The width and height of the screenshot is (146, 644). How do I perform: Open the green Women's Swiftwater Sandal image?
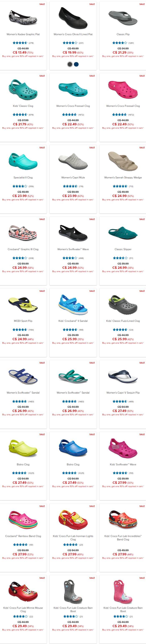tap(73, 376)
